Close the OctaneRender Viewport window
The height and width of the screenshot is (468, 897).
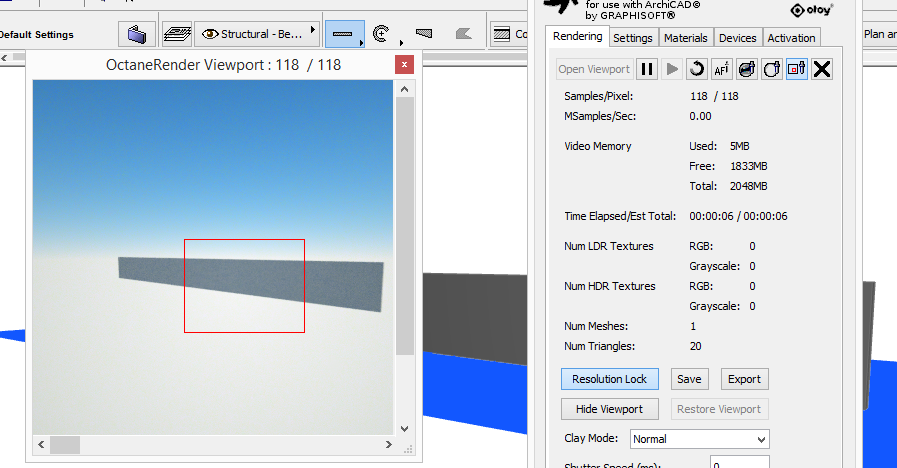tap(404, 65)
